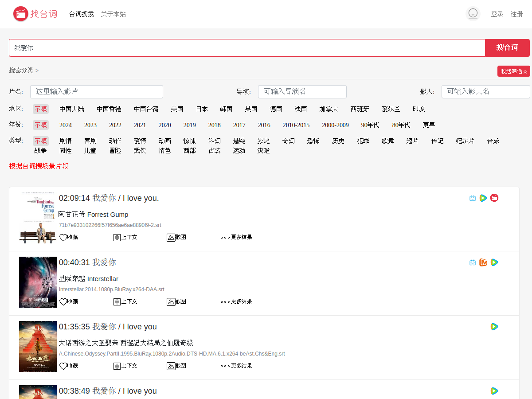Collapse filters with 收起筛选 button
The width and height of the screenshot is (532, 399).
514,71
